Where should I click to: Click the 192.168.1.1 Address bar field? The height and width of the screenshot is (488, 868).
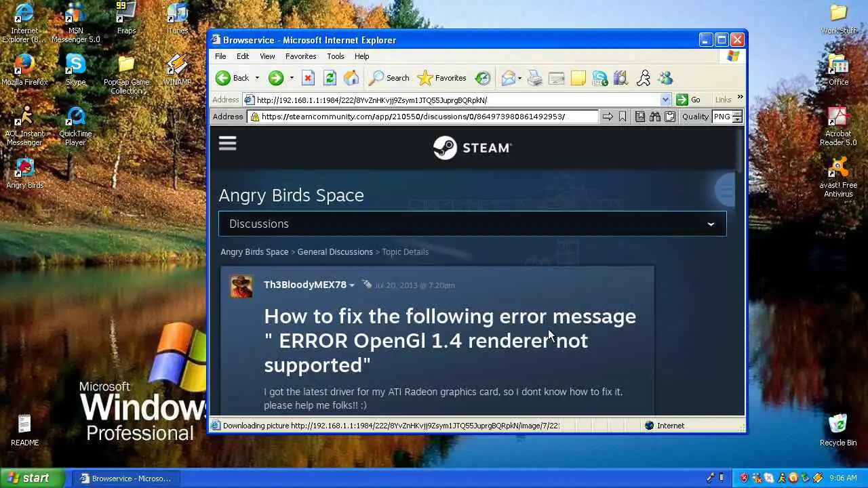click(456, 100)
